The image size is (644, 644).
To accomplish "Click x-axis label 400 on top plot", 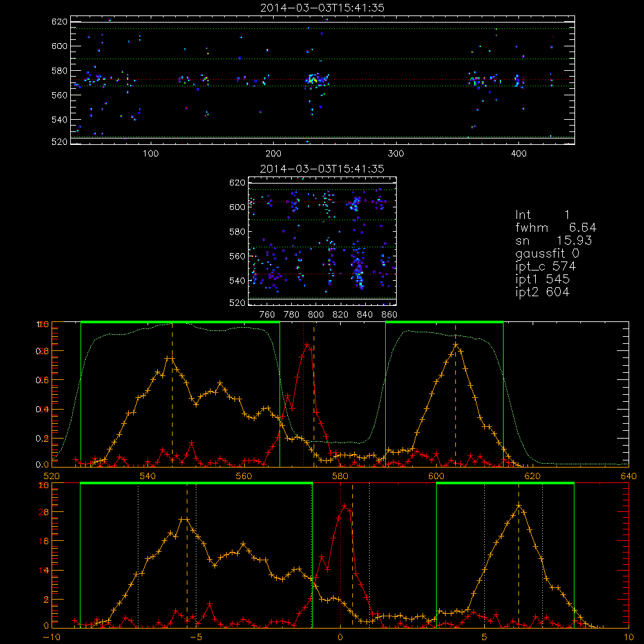I will pyautogui.click(x=518, y=154).
